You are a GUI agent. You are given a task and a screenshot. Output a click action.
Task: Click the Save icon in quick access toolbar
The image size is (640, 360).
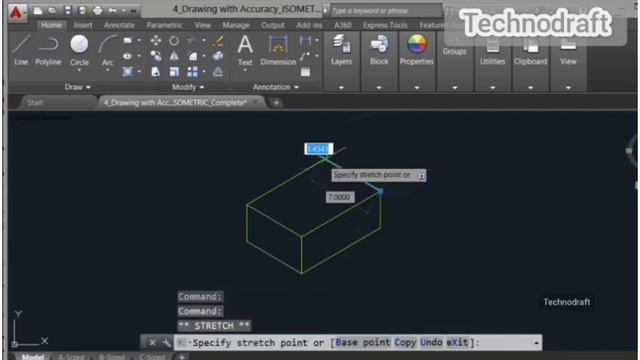coord(68,11)
